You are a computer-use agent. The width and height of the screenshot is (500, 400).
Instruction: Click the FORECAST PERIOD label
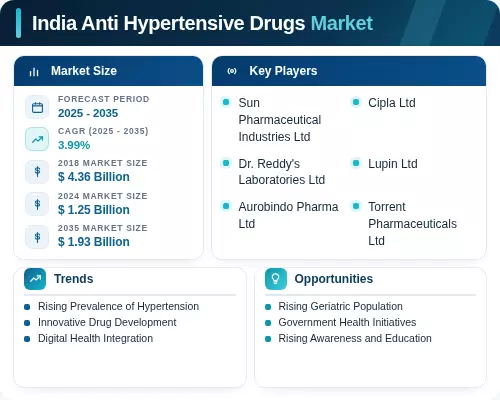point(104,99)
